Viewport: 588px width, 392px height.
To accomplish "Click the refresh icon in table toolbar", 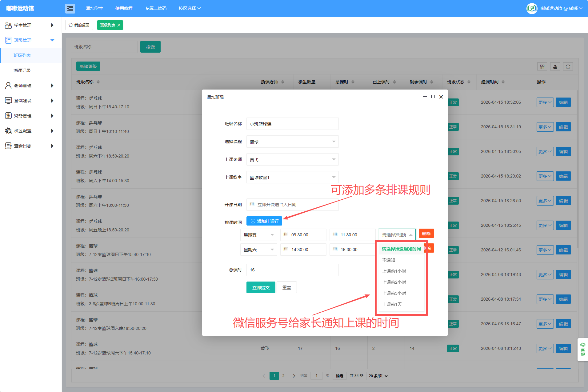I will [568, 67].
